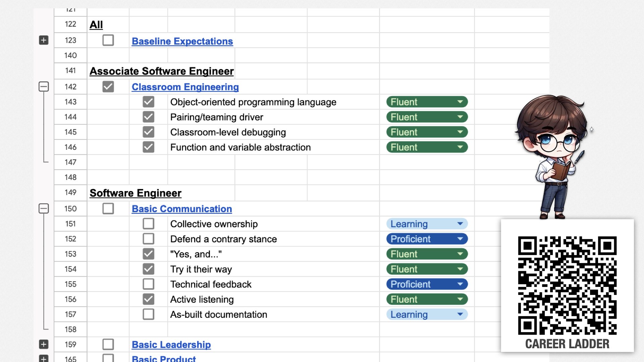The width and height of the screenshot is (644, 362).
Task: Select row header 141
Action: click(70, 70)
